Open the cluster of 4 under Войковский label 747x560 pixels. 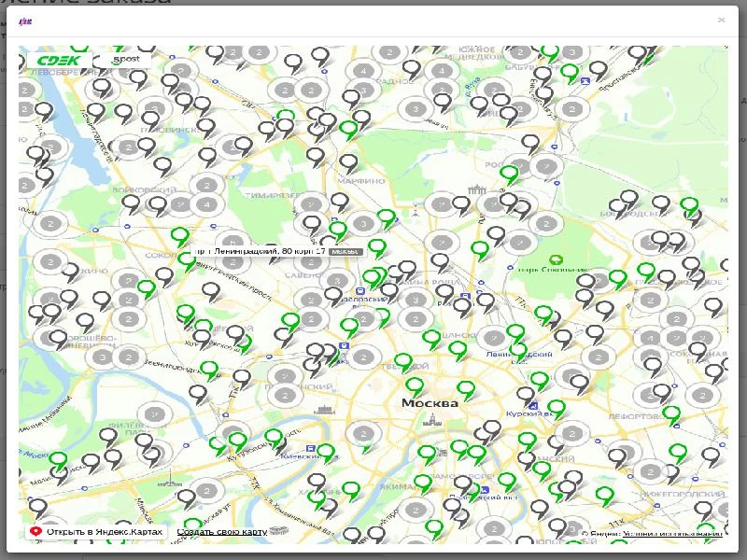pos(207,205)
